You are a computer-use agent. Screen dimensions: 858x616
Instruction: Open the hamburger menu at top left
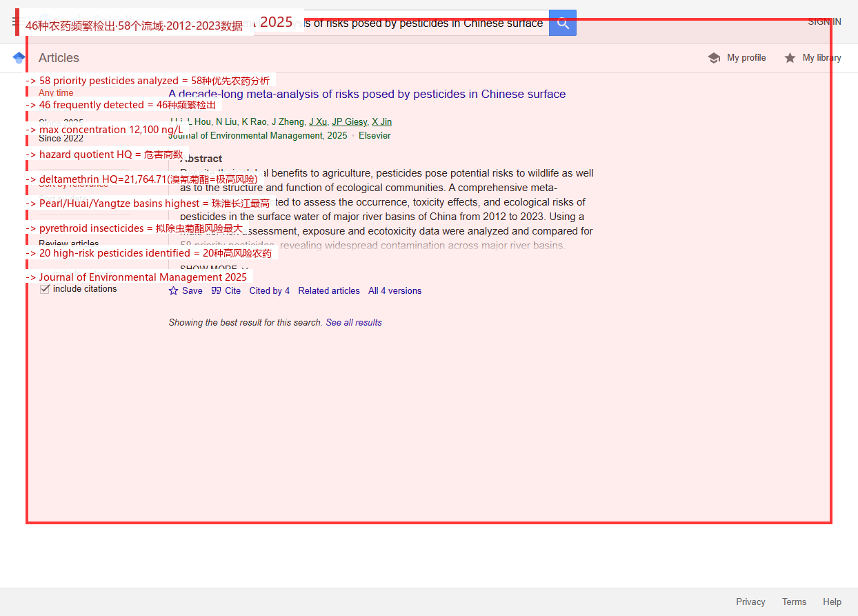point(15,21)
